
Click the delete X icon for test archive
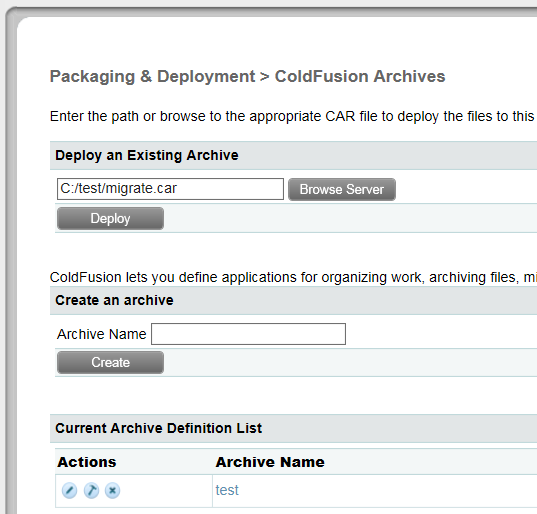(112, 490)
